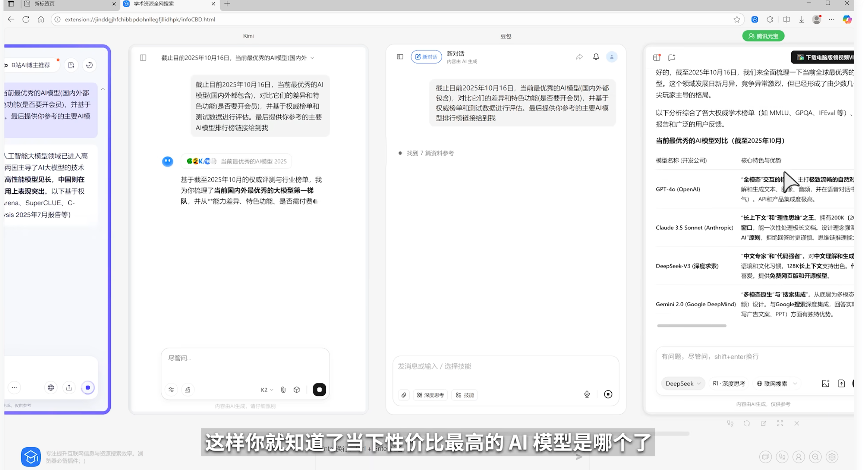This screenshot has height=470, width=868.
Task: Open Doubao notifications bell icon
Action: click(596, 57)
